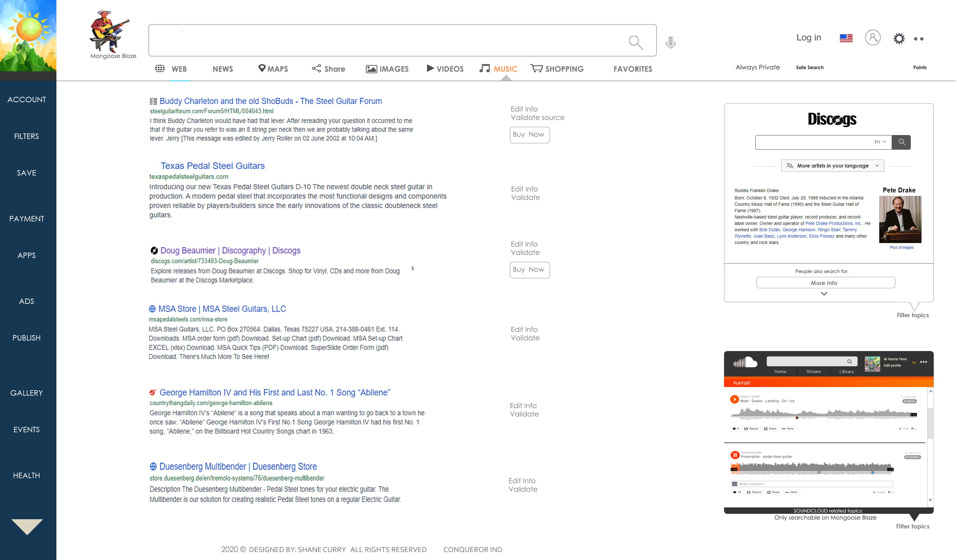Like the Powerglide track with heart button
Viewport: 957px width, 560px height.
click(x=737, y=492)
